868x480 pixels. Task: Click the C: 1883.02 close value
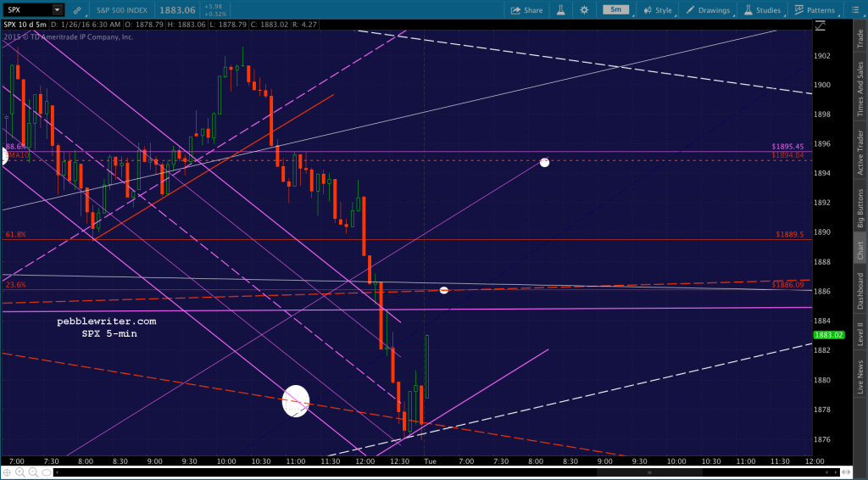pos(270,25)
